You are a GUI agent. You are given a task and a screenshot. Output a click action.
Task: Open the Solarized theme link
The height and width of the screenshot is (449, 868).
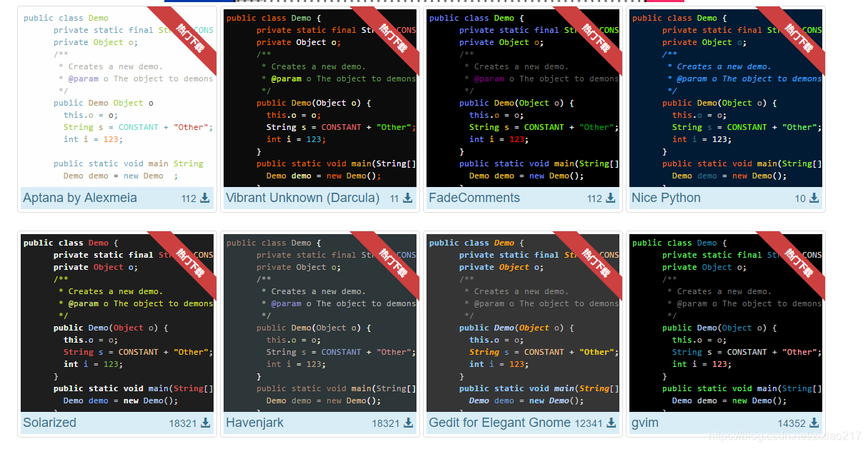point(49,423)
